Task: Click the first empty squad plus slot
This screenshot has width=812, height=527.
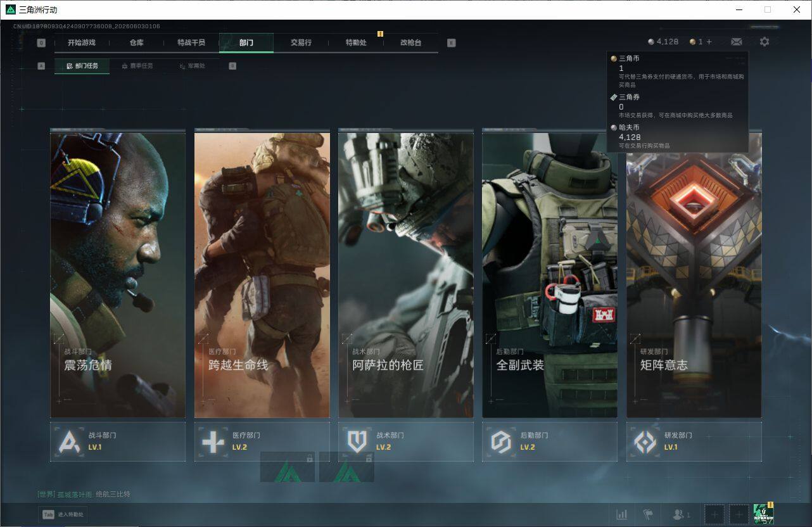Action: 714,514
